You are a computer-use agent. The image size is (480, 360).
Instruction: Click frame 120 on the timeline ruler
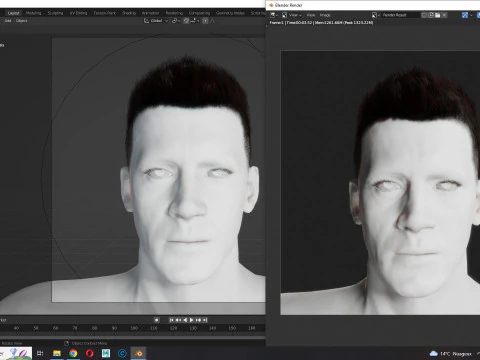pos(173,328)
